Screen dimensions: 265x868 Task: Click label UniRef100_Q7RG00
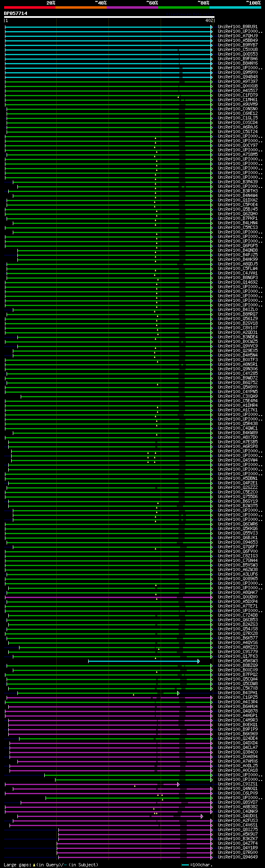point(238,853)
